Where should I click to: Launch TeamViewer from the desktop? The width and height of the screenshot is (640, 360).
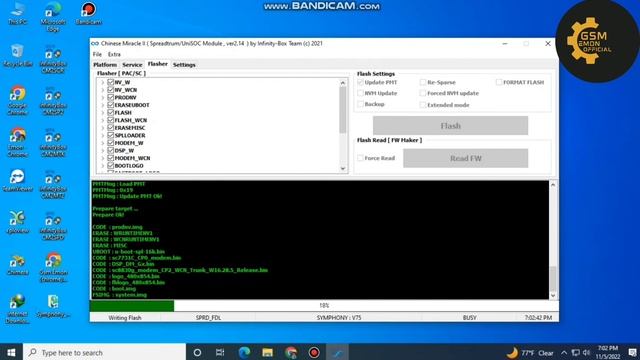pyautogui.click(x=17, y=180)
